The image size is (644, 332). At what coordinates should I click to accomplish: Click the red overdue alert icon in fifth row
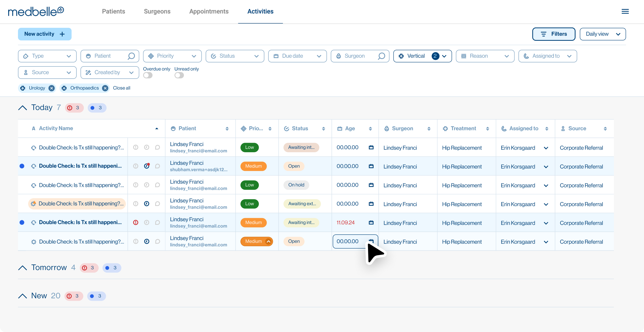tap(136, 222)
